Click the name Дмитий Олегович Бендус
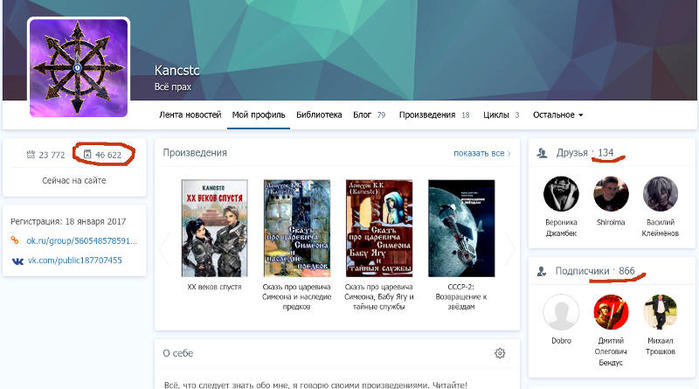Image resolution: width=699 pixels, height=389 pixels. click(611, 352)
